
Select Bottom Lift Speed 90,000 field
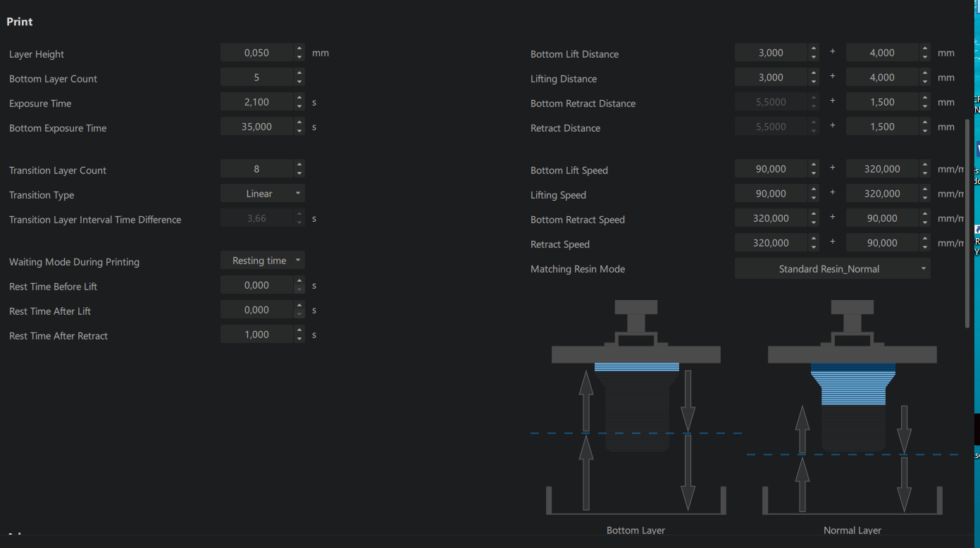[771, 169]
